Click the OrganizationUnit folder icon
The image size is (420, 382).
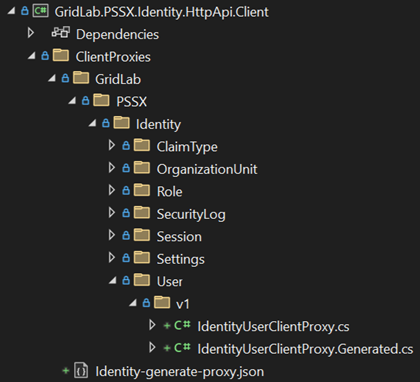pos(142,167)
